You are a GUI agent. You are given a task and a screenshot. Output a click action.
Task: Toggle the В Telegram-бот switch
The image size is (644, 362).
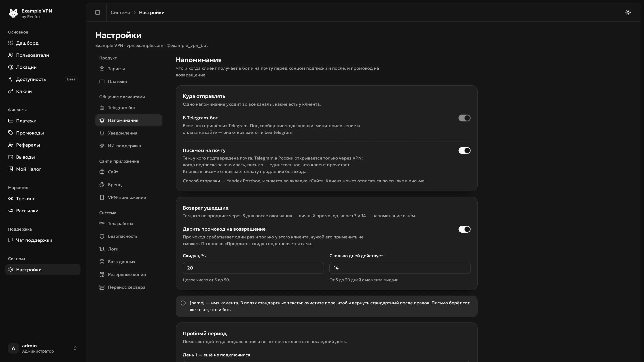(464, 118)
